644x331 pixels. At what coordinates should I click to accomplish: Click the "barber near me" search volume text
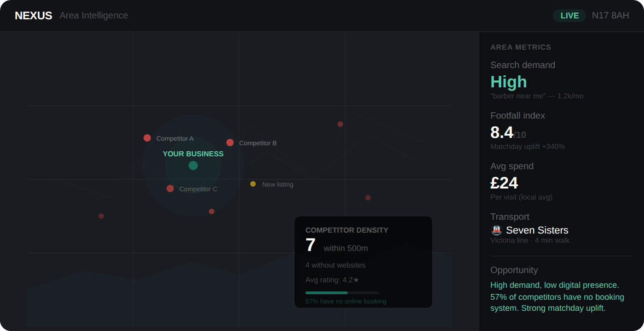coord(537,96)
